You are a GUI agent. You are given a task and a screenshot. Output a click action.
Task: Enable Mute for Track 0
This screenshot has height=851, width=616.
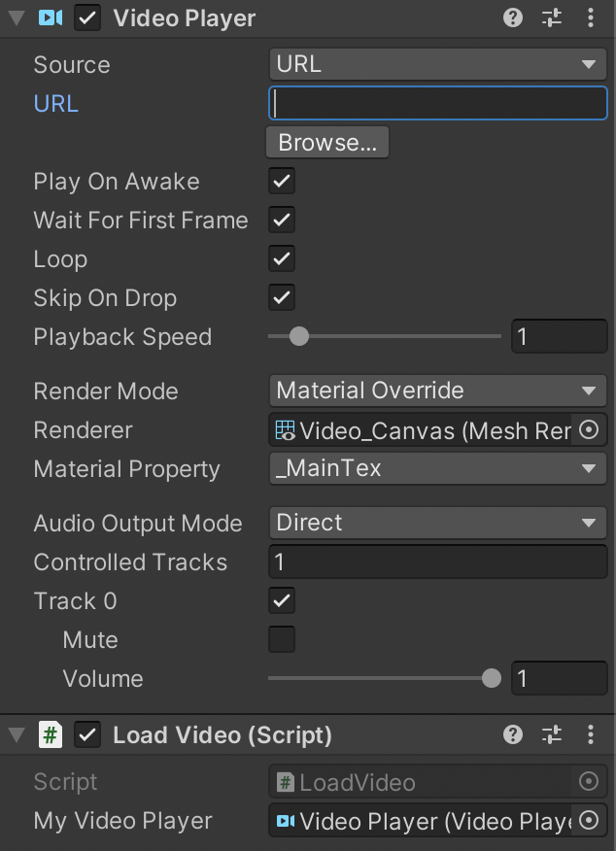point(281,639)
